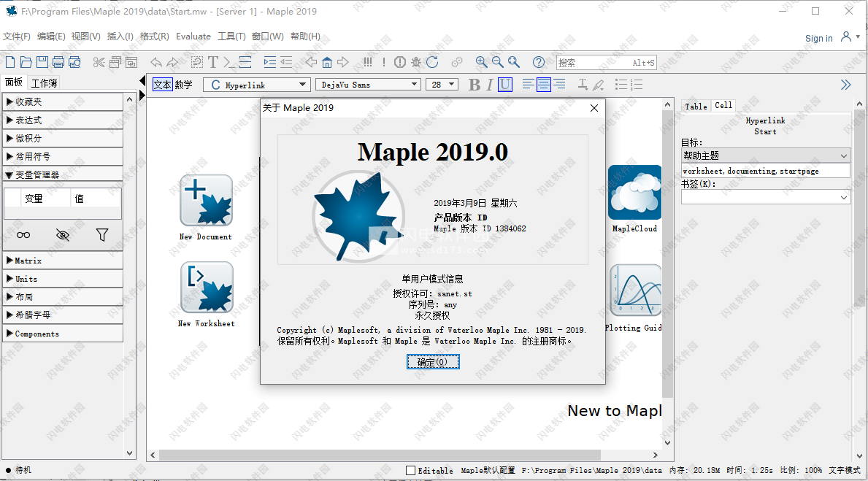
Task: Restart the Maple server icon
Action: pos(432,62)
